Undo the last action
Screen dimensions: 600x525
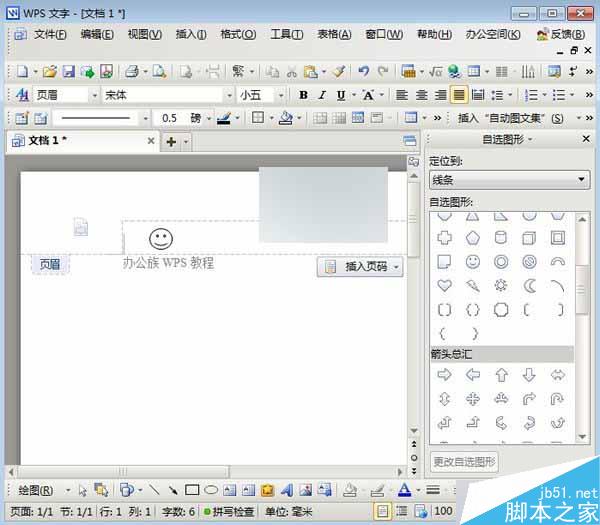tap(364, 72)
